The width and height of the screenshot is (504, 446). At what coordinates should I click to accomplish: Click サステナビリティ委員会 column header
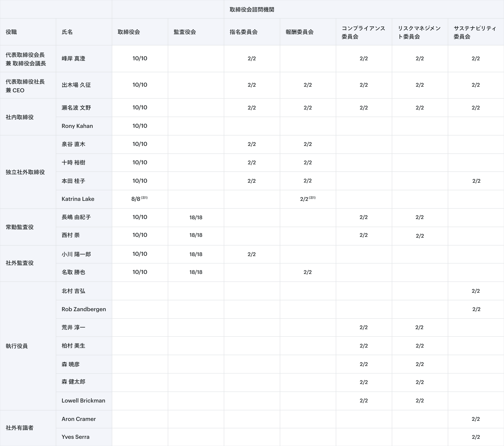[475, 32]
